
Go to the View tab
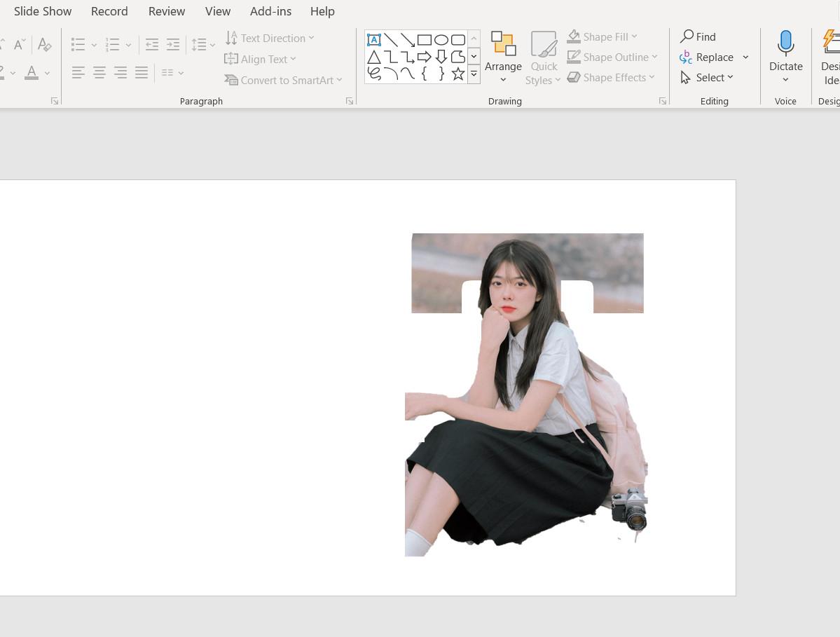[x=217, y=11]
